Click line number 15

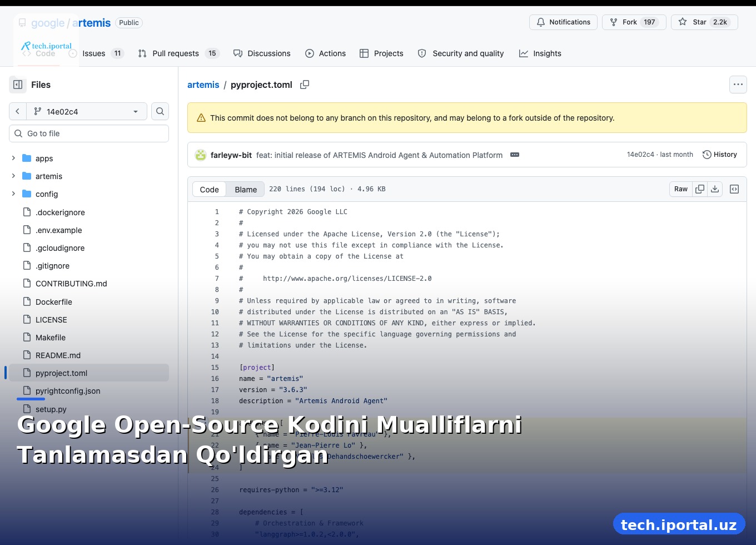[215, 368]
